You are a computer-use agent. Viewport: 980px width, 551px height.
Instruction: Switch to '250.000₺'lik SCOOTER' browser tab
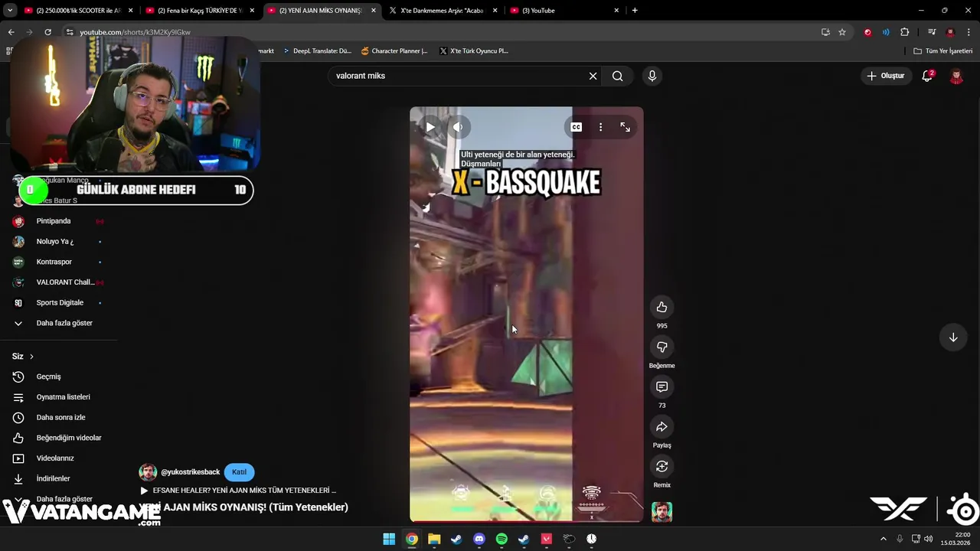(x=78, y=11)
